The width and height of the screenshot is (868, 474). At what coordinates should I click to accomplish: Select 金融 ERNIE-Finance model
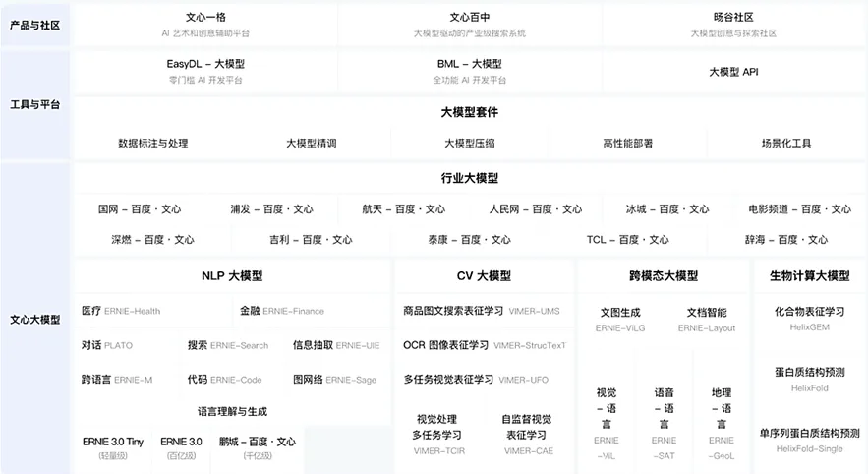(282, 311)
